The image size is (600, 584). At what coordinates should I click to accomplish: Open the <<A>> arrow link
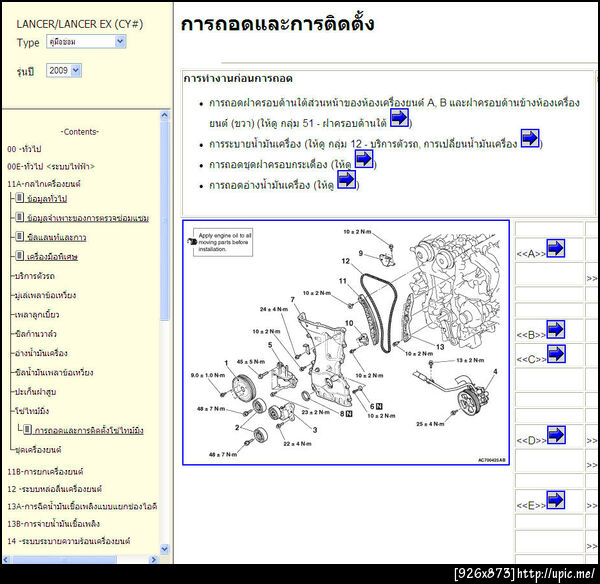tap(556, 248)
